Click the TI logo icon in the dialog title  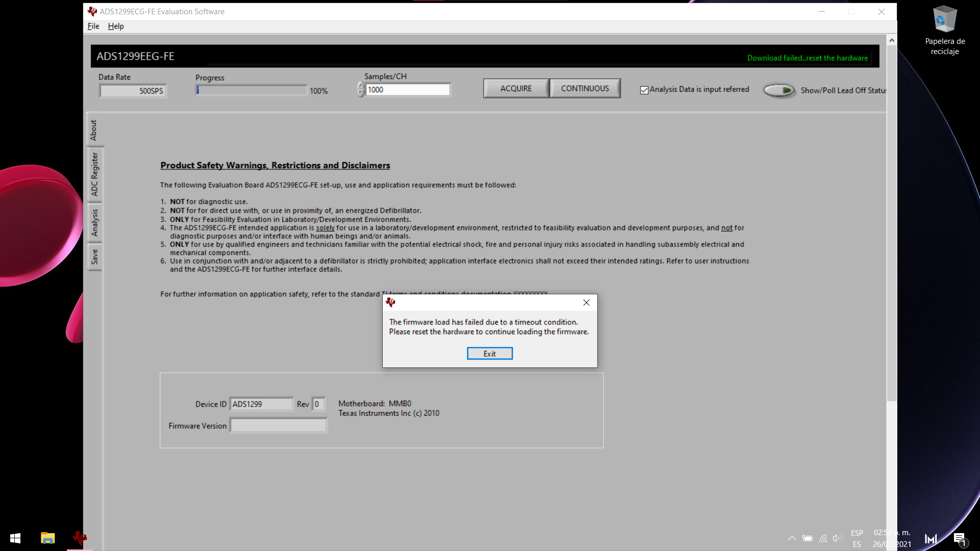tap(390, 303)
